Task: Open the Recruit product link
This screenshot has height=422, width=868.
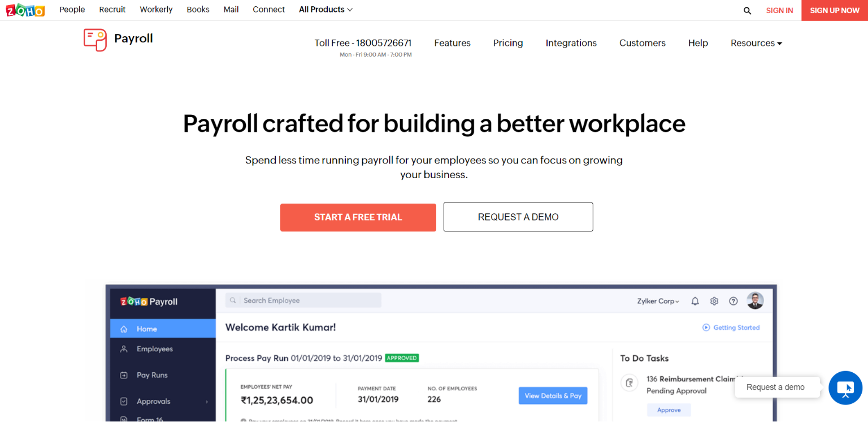Action: coord(112,10)
